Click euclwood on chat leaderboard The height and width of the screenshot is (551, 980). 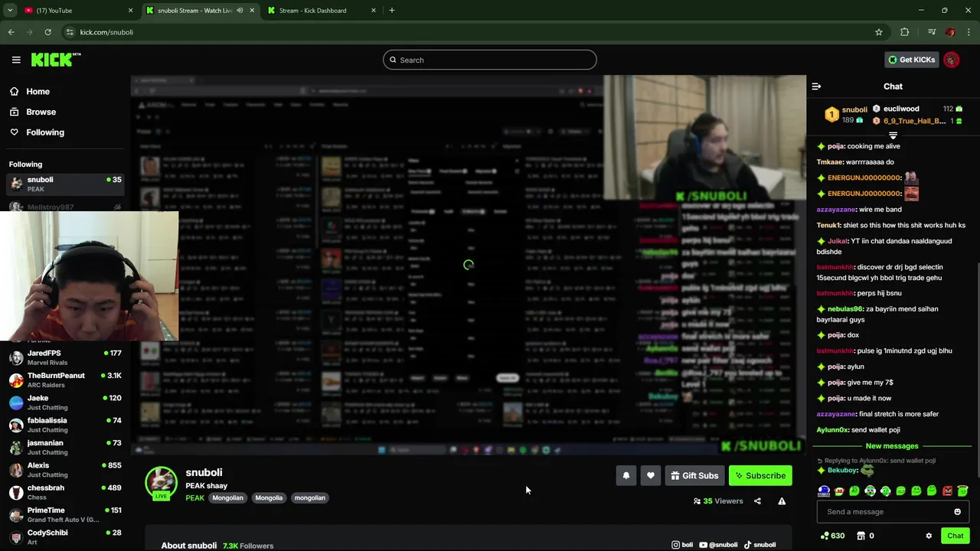click(x=901, y=109)
